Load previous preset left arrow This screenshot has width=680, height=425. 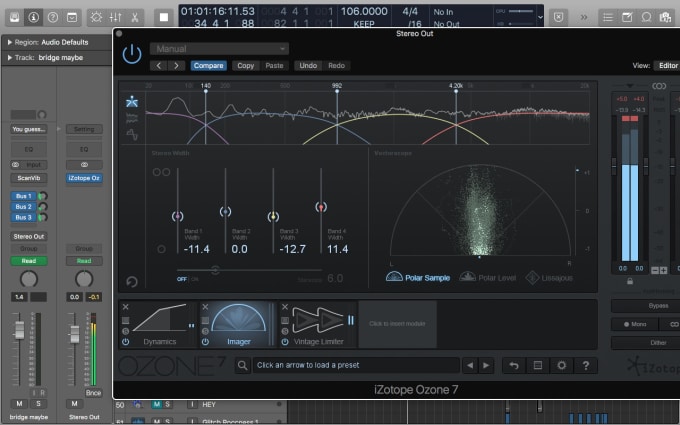click(x=470, y=366)
